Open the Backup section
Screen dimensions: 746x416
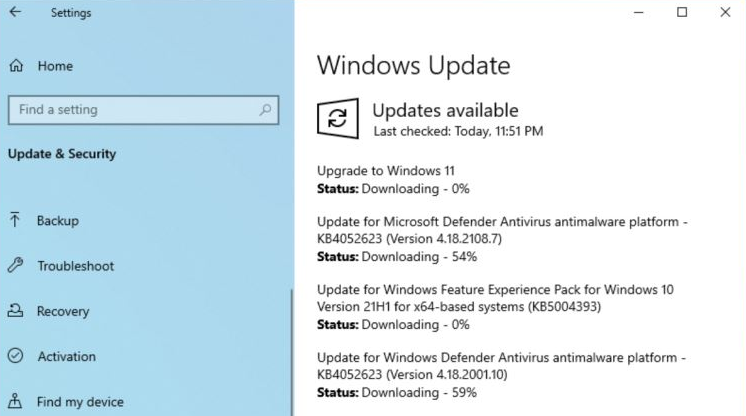pyautogui.click(x=58, y=221)
